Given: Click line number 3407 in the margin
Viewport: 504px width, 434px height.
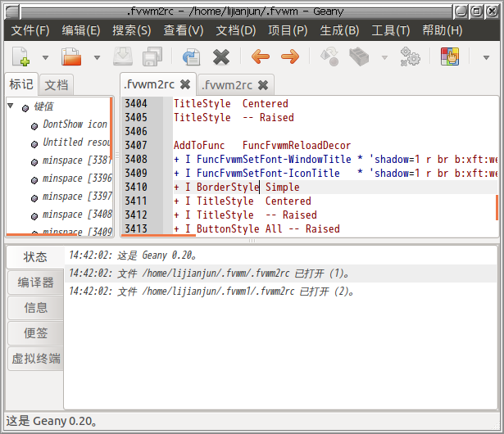Looking at the screenshot, I should point(136,146).
